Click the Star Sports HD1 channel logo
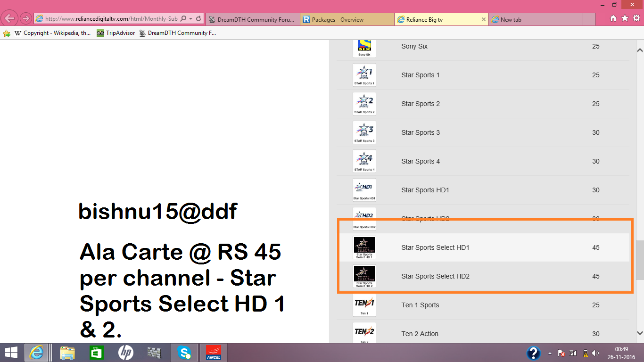The width and height of the screenshot is (644, 362). 364,190
